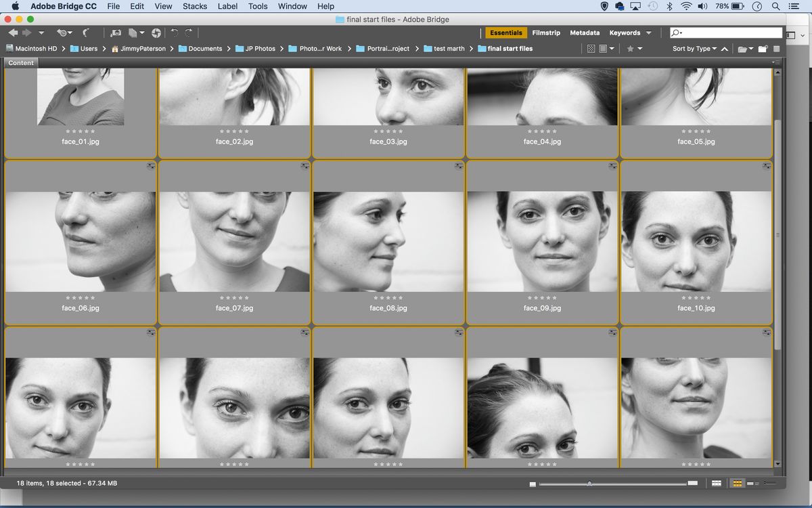Create a new folder using the toolbar icon

762,48
